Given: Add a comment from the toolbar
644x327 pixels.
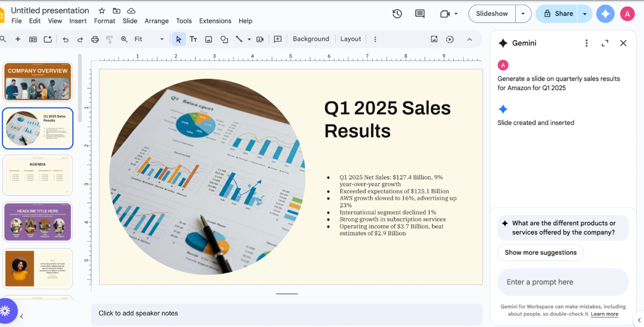Looking at the screenshot, I should click(277, 39).
